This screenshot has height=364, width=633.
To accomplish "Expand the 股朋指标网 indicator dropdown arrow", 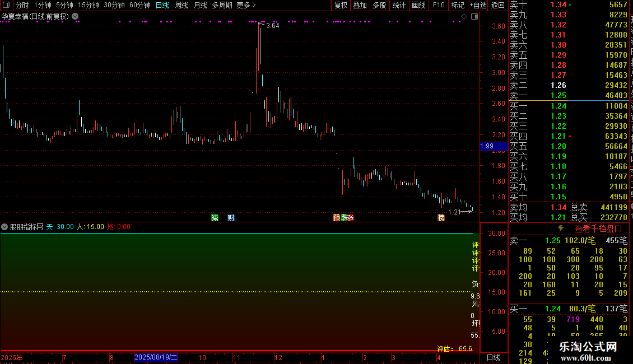I will (x=4, y=227).
